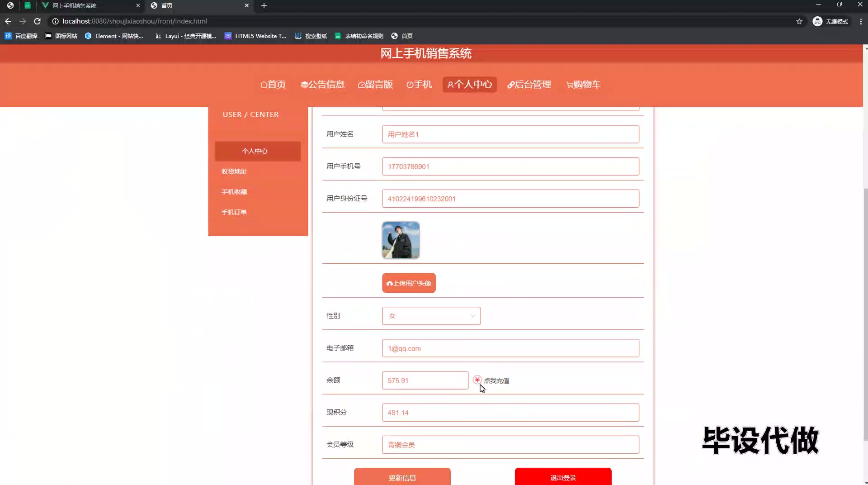Click the 用户姓名 input field

click(x=510, y=134)
